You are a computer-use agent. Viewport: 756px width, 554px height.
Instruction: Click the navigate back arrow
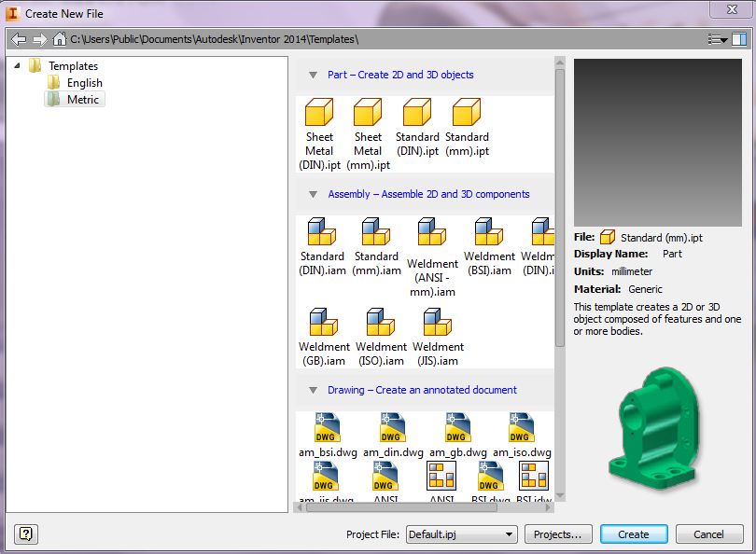tap(20, 39)
